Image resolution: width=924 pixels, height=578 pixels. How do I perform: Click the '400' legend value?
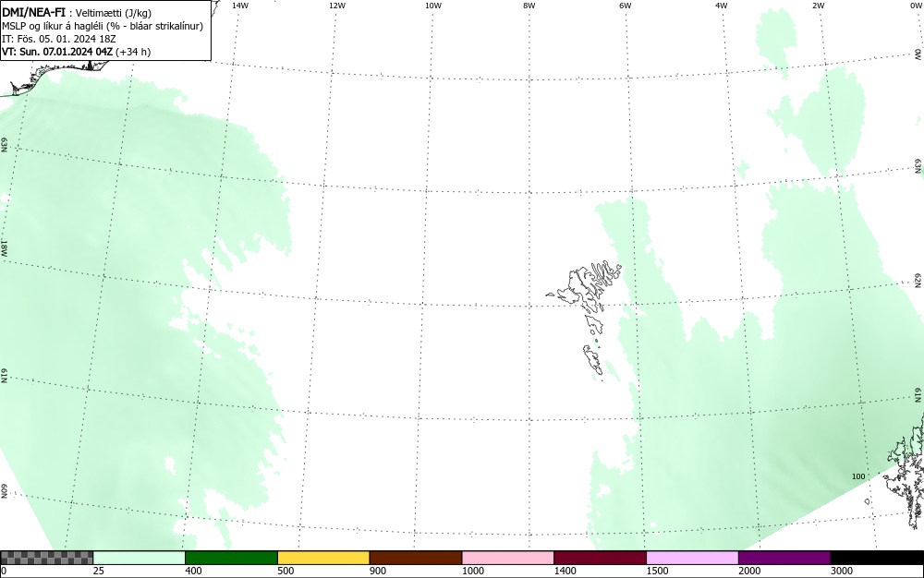pyautogui.click(x=193, y=571)
